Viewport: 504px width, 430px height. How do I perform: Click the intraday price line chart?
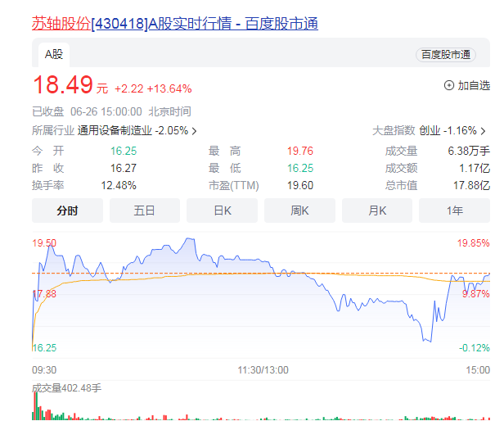pos(245,287)
